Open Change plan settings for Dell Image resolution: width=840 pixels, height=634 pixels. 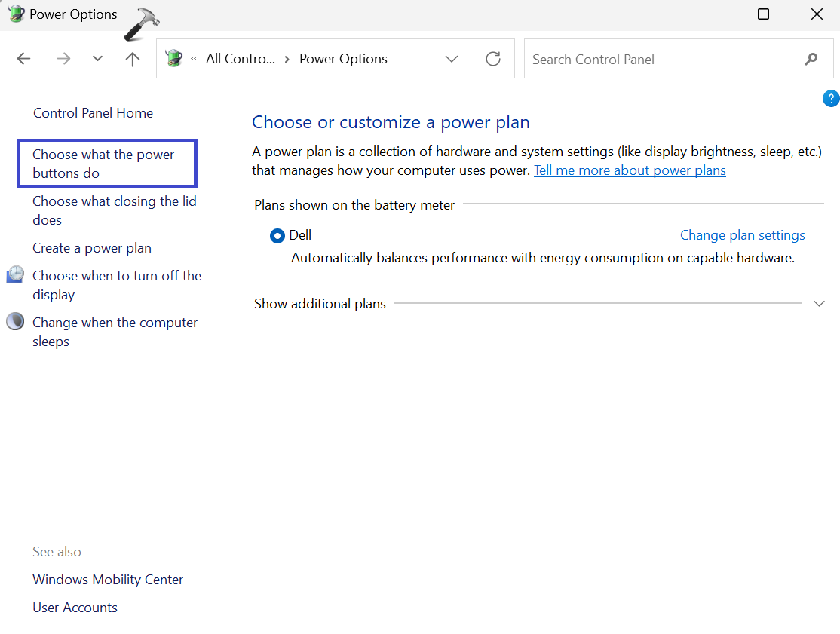[742, 235]
